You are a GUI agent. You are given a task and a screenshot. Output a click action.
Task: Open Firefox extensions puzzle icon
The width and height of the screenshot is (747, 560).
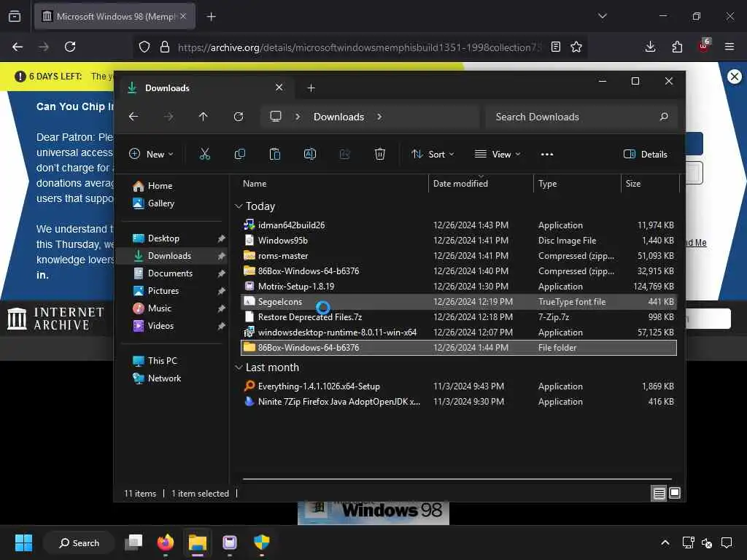(x=677, y=47)
